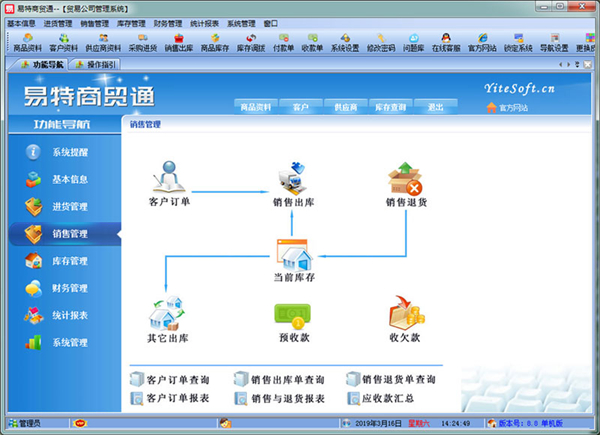Open 统计报表 in the sidebar
Viewport: 600px width, 435px height.
(64, 315)
